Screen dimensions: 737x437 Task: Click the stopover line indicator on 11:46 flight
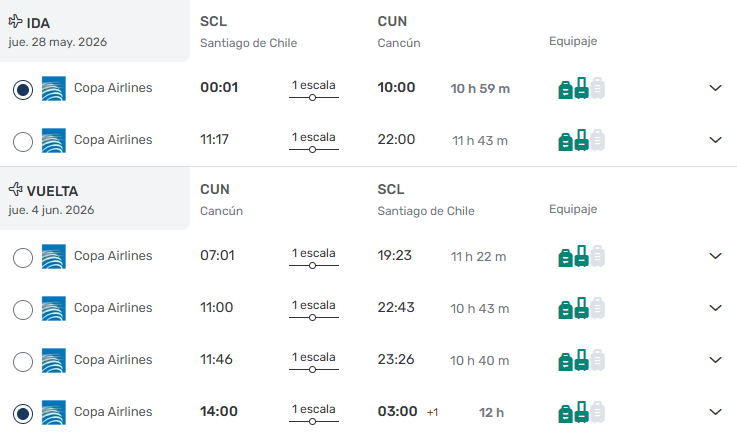pos(314,369)
